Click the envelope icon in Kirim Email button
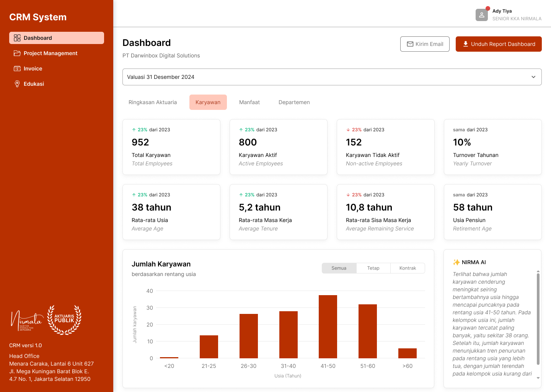Viewport: 551px width, 392px height. [410, 44]
